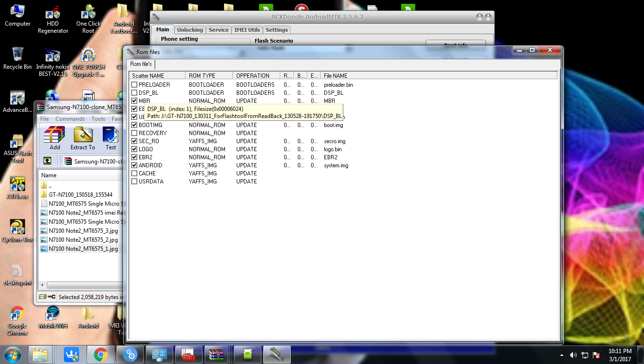Screen dimensions: 644x364
Task: Check the RECOVERY checkbox
Action: point(134,133)
